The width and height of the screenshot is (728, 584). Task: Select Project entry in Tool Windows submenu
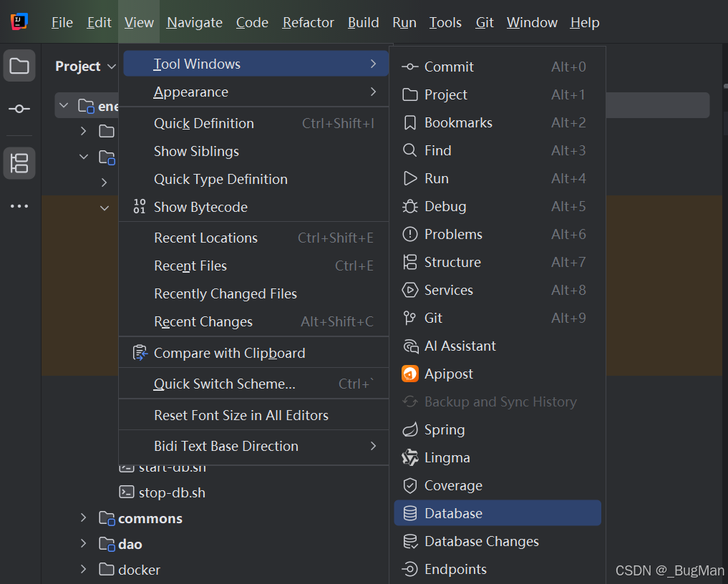pyautogui.click(x=498, y=94)
